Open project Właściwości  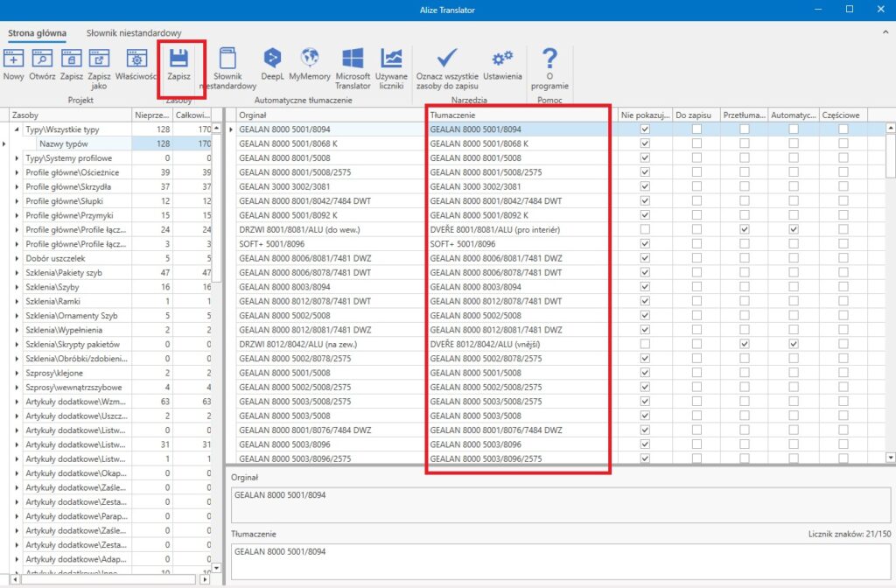coord(136,64)
